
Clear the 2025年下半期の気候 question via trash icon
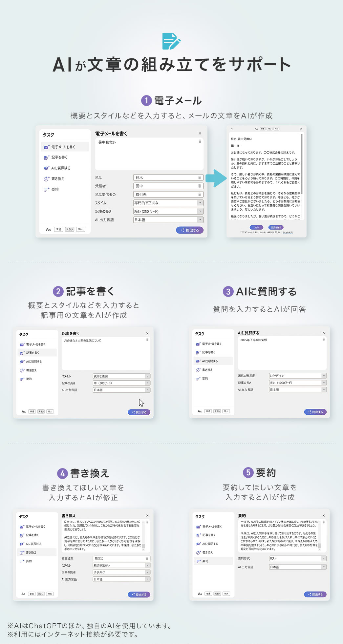(x=324, y=339)
